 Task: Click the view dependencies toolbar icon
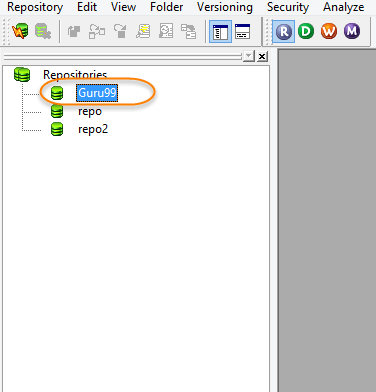point(97,31)
